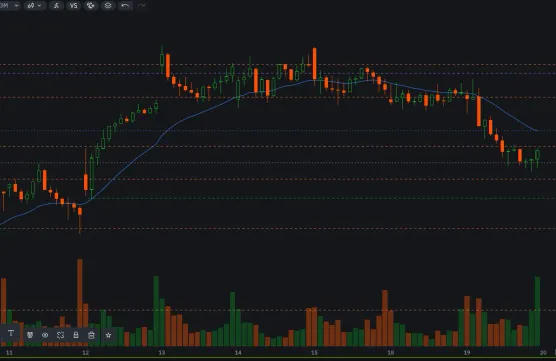Click date label 18 on time axis
This screenshot has width=556, height=361.
click(390, 352)
